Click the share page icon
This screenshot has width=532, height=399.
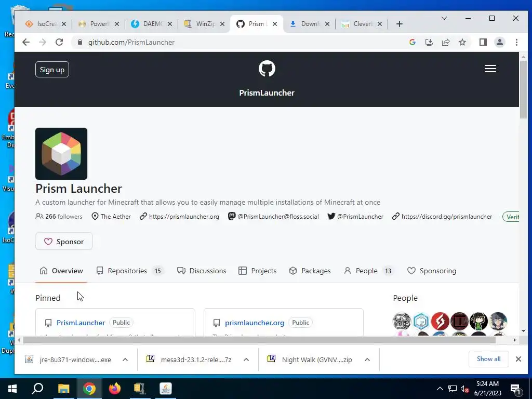pos(445,42)
